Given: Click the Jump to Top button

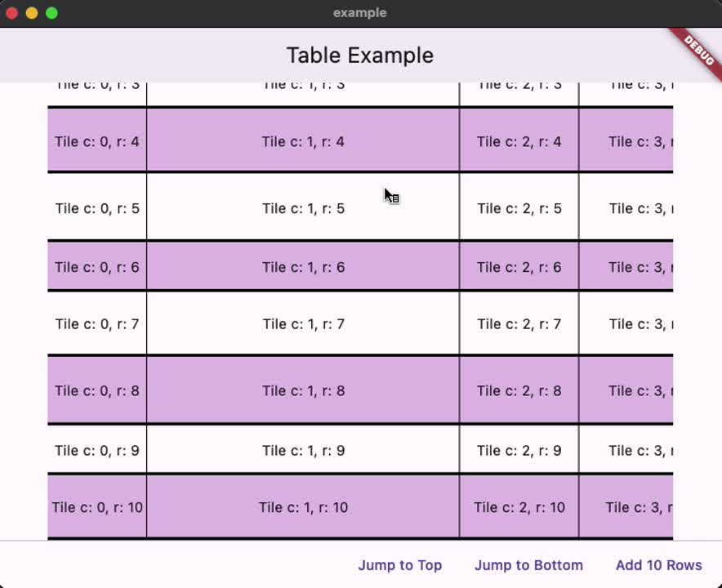Looking at the screenshot, I should 399,565.
